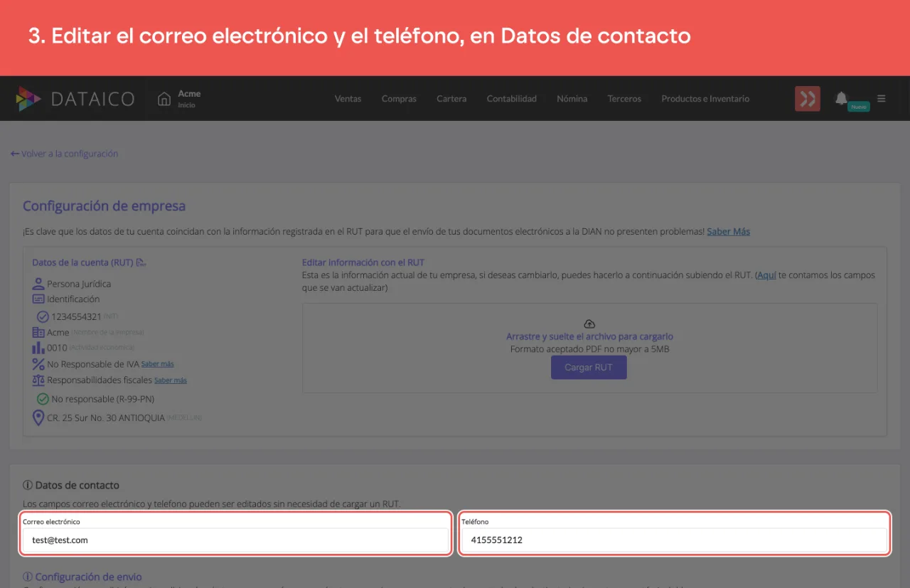This screenshot has height=588, width=910.
Task: Open the Nómina menu
Action: (x=572, y=99)
